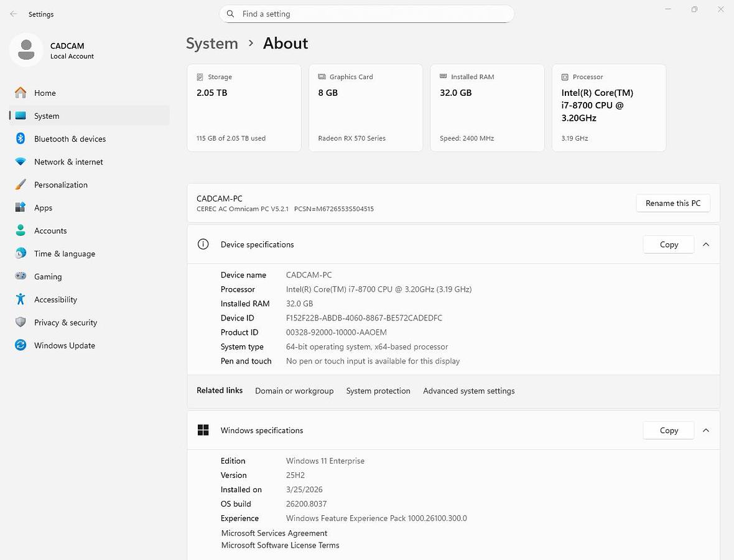Click the CADCAM user profile avatar

click(x=26, y=50)
